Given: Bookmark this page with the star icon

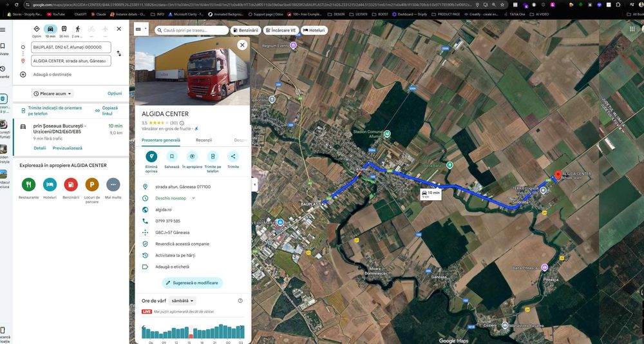Looking at the screenshot, I should coord(502,5).
